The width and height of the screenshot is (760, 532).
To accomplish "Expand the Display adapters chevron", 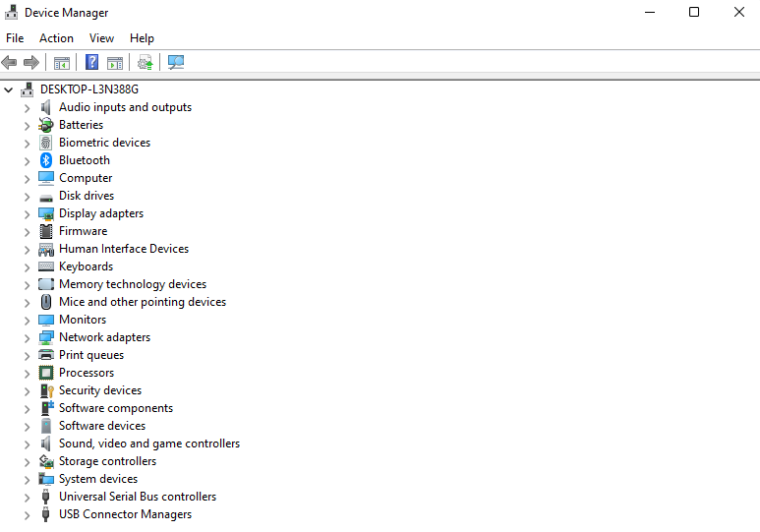I will point(28,214).
